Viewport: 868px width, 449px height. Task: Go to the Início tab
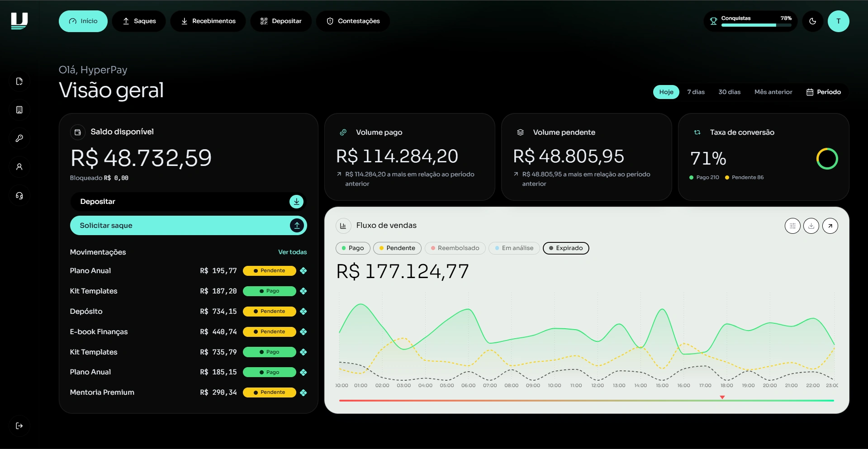pyautogui.click(x=83, y=21)
